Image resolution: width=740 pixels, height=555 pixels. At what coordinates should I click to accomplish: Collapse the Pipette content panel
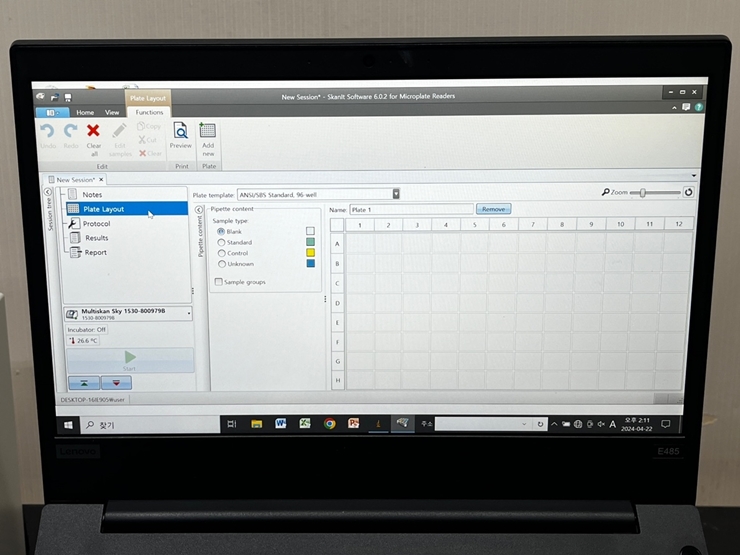pos(199,209)
